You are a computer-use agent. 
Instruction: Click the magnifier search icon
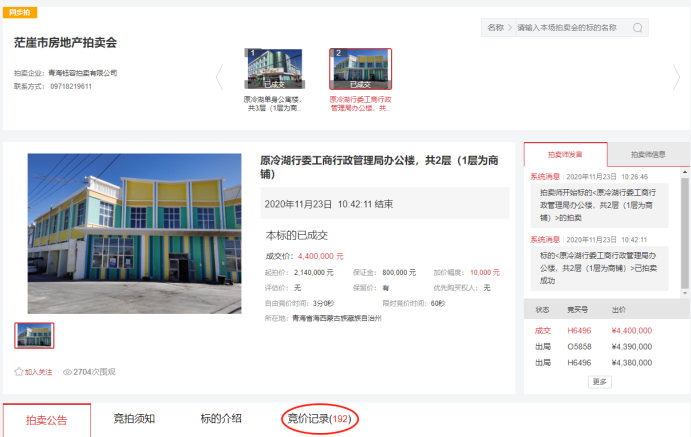(x=638, y=28)
